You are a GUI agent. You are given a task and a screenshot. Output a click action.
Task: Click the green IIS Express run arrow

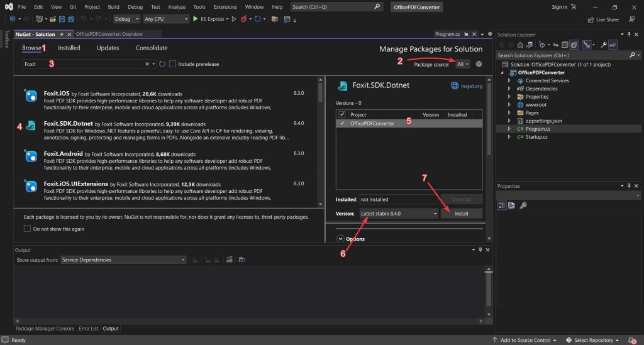pos(196,19)
